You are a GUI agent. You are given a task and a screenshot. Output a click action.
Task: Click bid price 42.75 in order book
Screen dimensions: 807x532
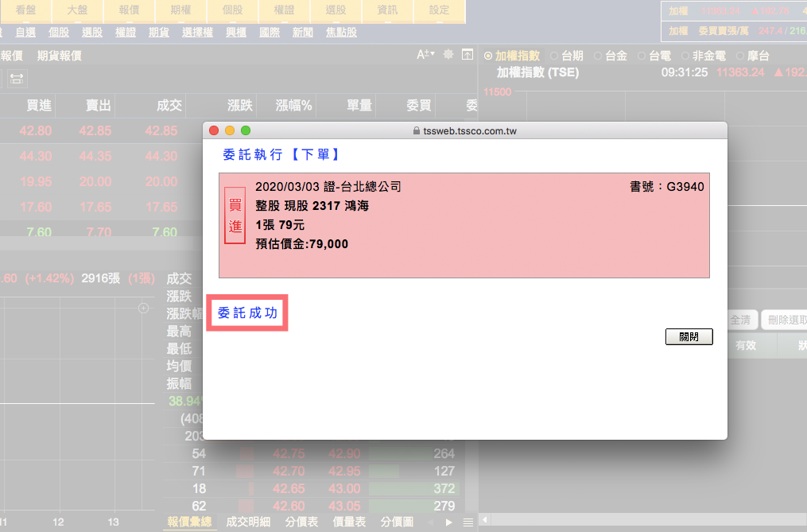coord(288,454)
